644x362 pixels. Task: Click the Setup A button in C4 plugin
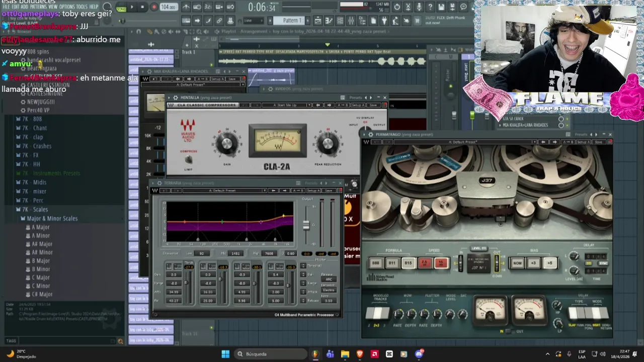(x=313, y=191)
